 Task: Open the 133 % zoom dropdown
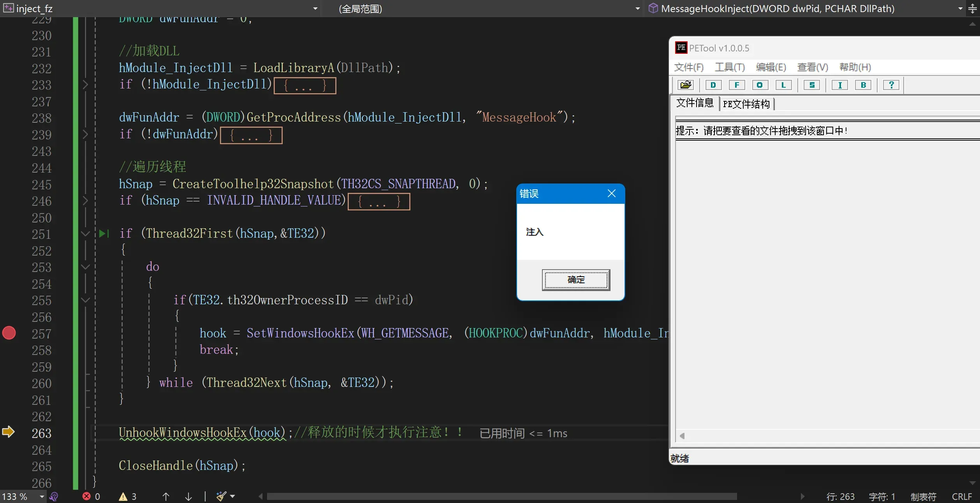pyautogui.click(x=42, y=496)
